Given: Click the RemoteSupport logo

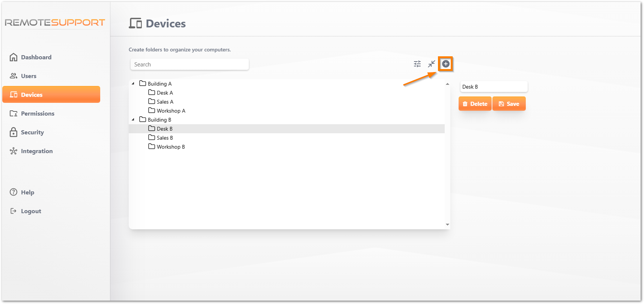Looking at the screenshot, I should pyautogui.click(x=55, y=23).
